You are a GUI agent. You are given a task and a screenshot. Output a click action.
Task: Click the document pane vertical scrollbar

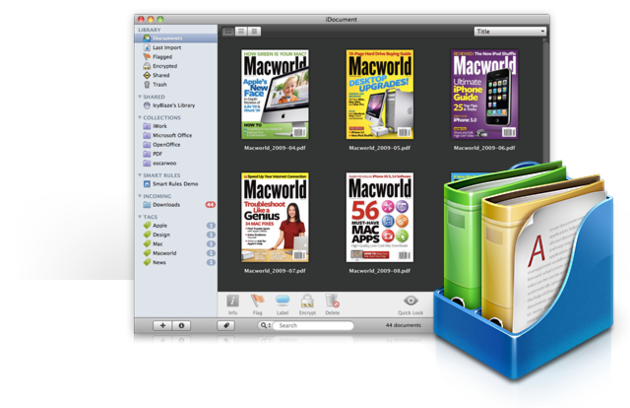click(x=545, y=100)
